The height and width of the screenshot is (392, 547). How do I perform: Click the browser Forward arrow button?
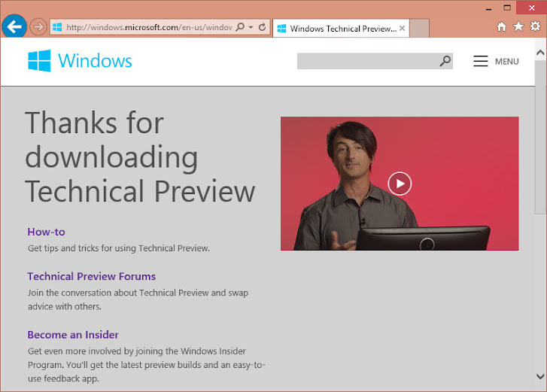(x=38, y=27)
